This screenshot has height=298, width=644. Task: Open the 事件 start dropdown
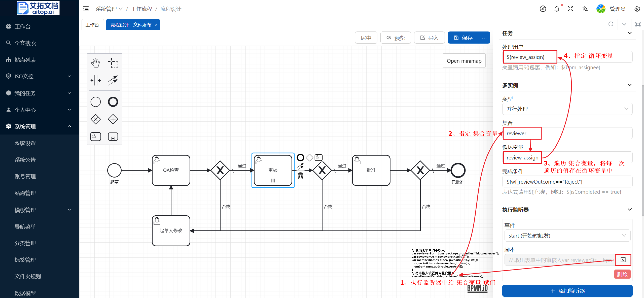[567, 236]
